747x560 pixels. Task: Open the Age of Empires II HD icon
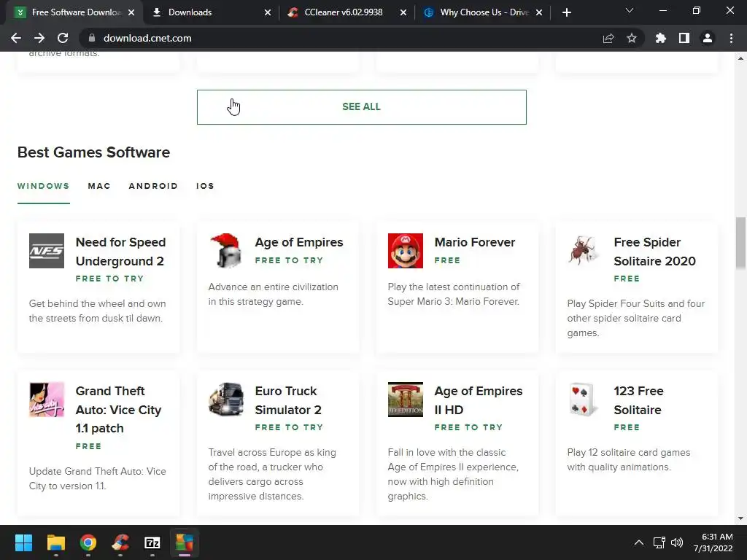pyautogui.click(x=406, y=400)
